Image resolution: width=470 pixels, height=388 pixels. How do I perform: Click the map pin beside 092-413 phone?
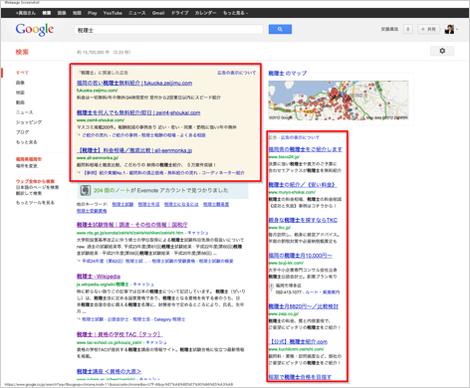coord(271,286)
